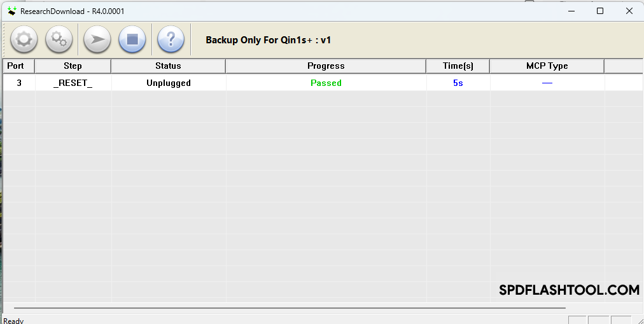644x324 pixels.
Task: Click the Progress column header
Action: (x=326, y=66)
